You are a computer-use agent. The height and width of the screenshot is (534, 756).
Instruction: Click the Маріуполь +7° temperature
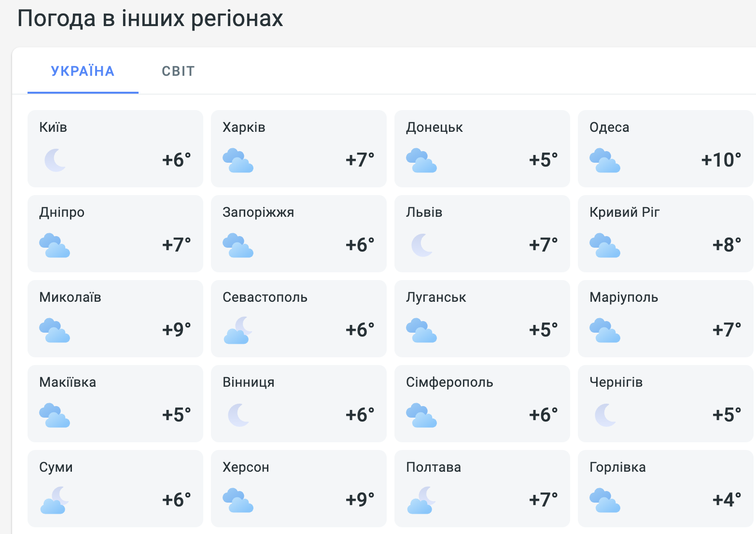pyautogui.click(x=727, y=330)
